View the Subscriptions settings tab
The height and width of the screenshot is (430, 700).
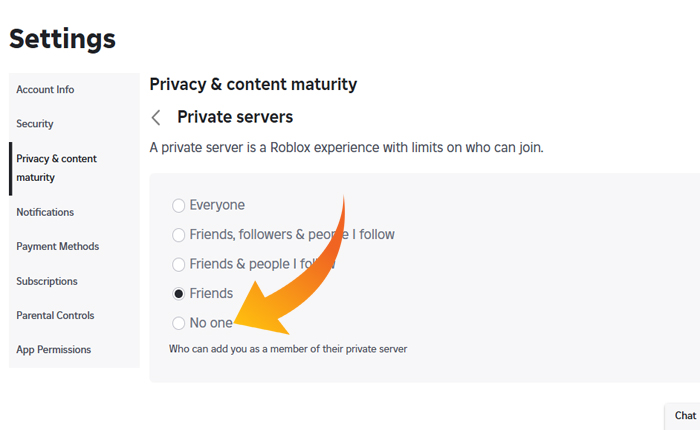tap(47, 281)
